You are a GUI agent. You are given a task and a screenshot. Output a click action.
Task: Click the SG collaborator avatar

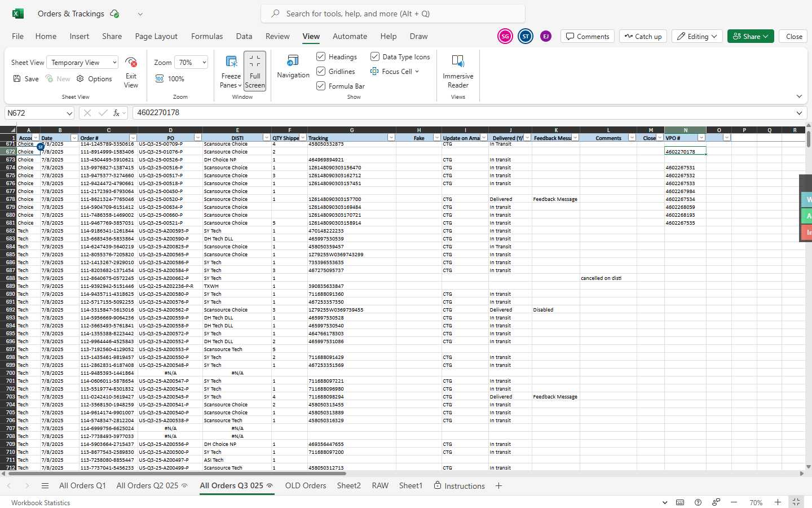505,36
